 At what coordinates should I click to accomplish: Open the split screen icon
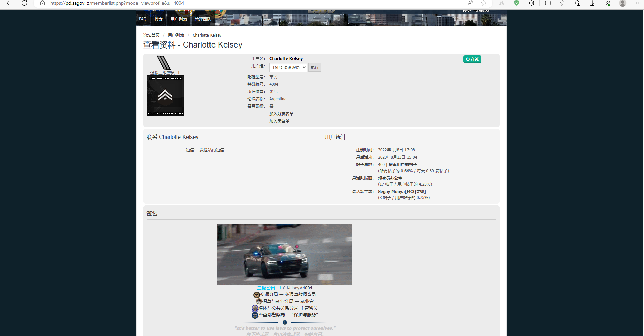(548, 3)
